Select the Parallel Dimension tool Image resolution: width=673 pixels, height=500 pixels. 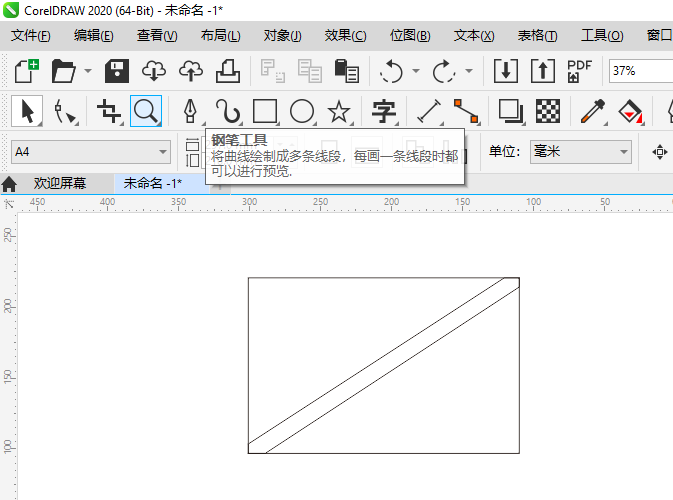429,111
